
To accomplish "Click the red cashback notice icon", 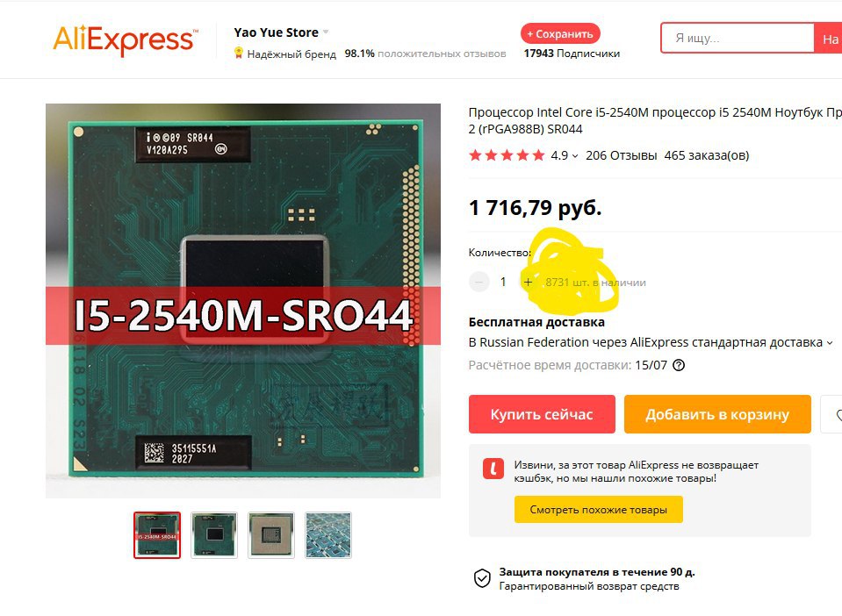I will click(x=493, y=469).
